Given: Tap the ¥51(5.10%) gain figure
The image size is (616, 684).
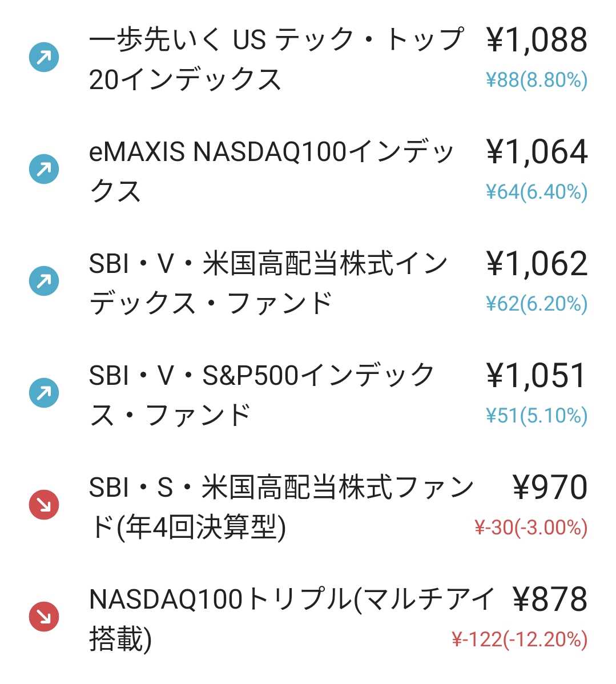Looking at the screenshot, I should (536, 416).
